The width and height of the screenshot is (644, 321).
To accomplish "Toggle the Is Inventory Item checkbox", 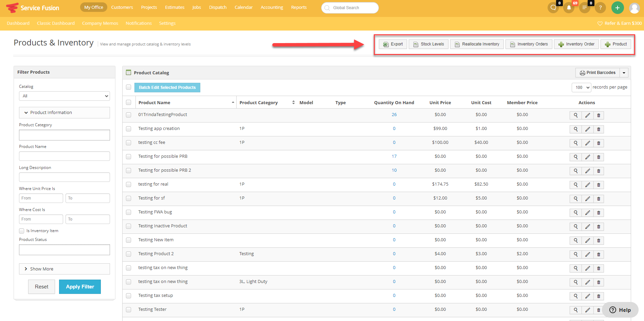I will 22,231.
